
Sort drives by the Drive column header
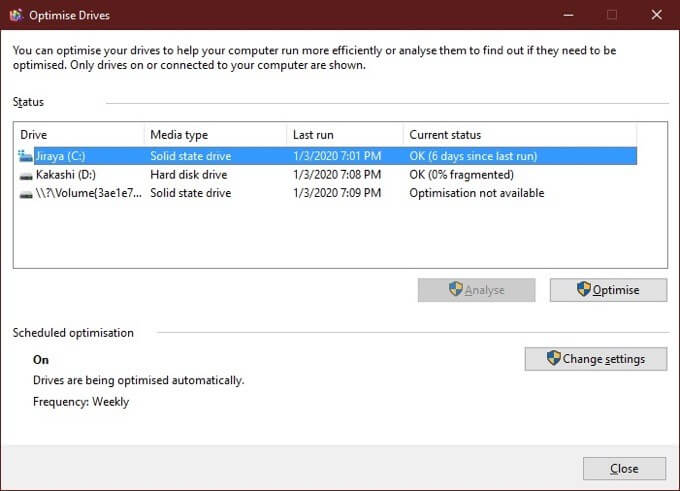[80, 135]
